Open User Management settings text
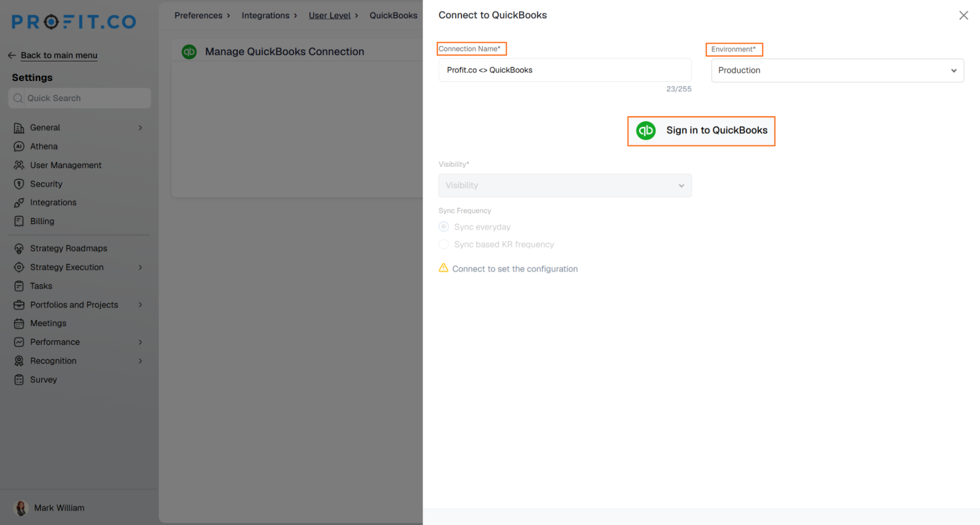980x525 pixels. tap(66, 165)
